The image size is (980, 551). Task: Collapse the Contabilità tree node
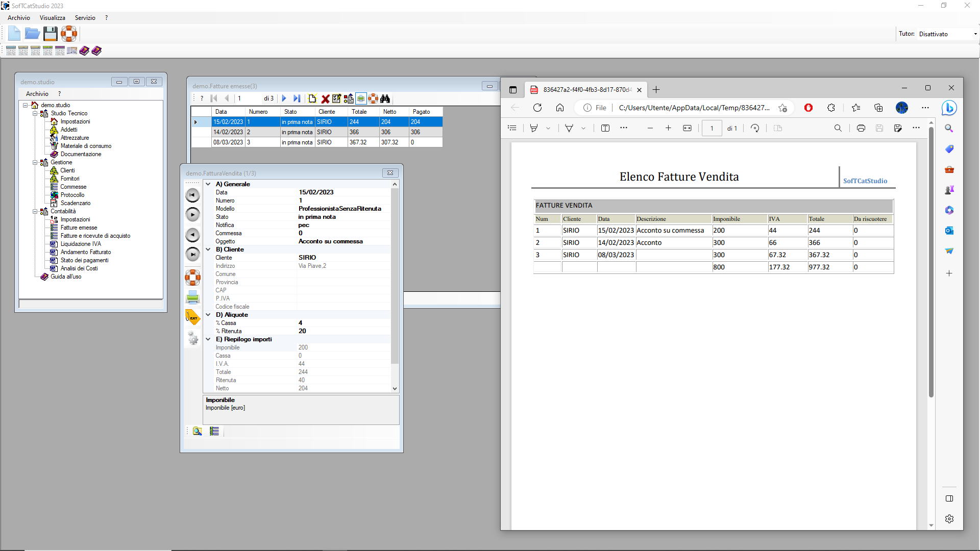[35, 211]
